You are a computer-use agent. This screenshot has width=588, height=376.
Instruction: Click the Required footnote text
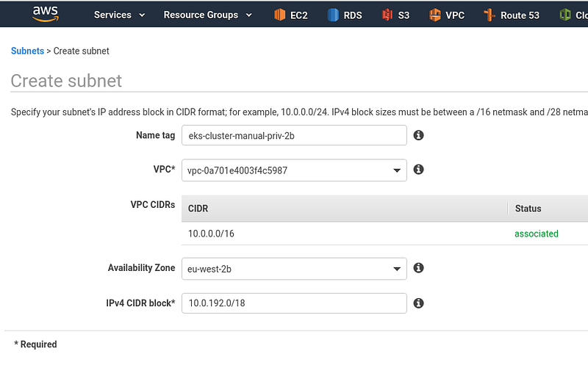point(35,344)
